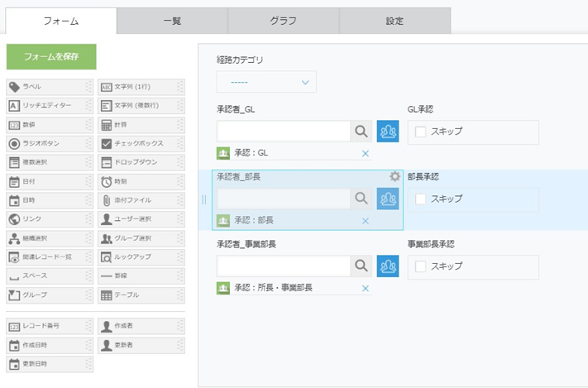Grab the drag handle left of 承認者_部長
The image size is (588, 388).
pos(204,199)
